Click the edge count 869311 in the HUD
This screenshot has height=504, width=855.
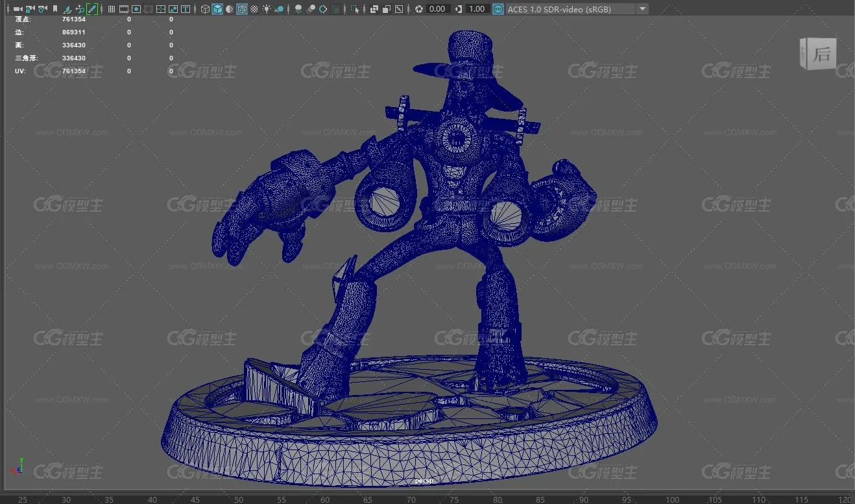point(74,32)
